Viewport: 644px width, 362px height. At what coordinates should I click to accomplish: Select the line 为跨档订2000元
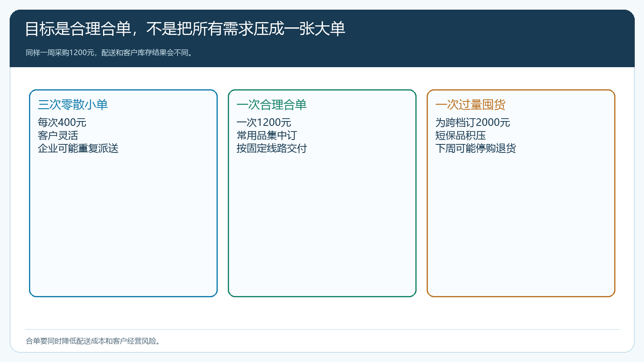473,122
